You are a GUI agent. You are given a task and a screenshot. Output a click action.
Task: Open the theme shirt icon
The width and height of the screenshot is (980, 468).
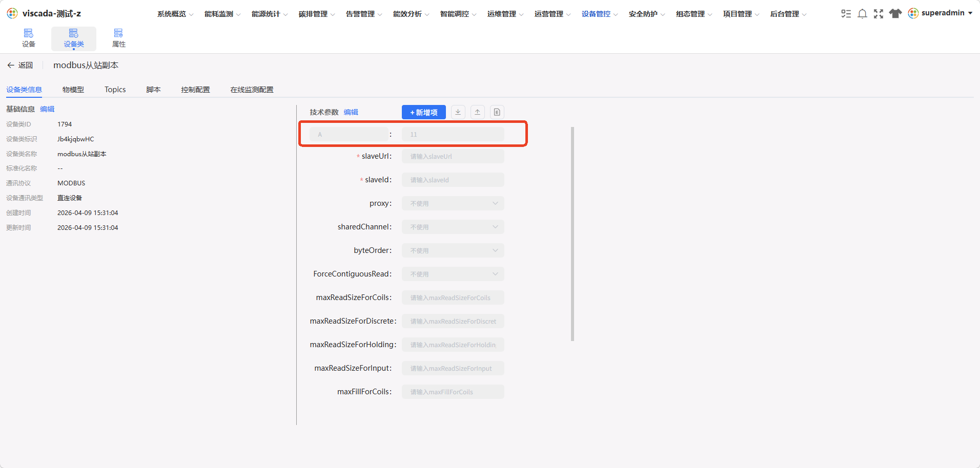point(895,13)
